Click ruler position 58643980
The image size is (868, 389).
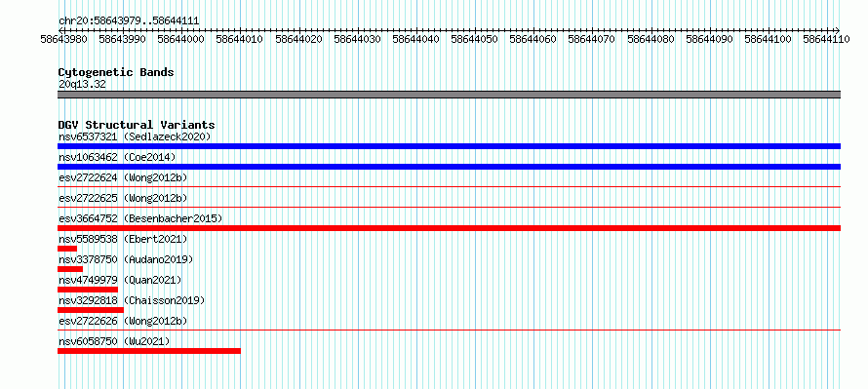coord(64,39)
